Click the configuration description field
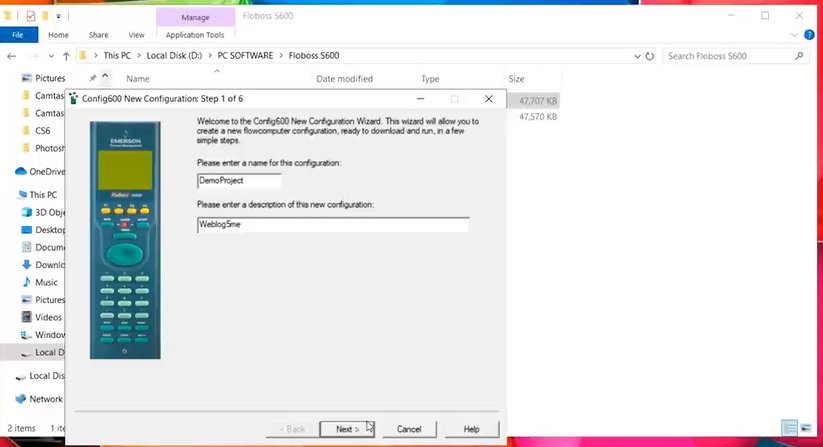Image resolution: width=823 pixels, height=447 pixels. click(x=332, y=225)
